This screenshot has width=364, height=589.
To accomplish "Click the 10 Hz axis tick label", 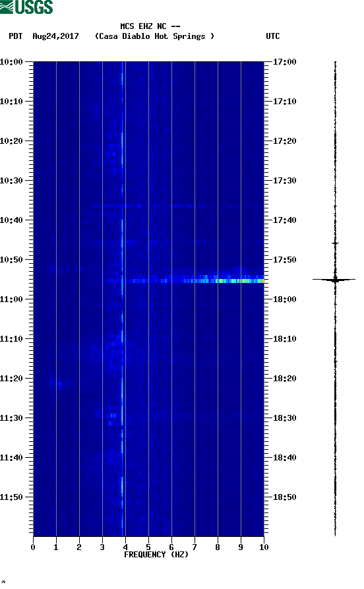I will (264, 547).
